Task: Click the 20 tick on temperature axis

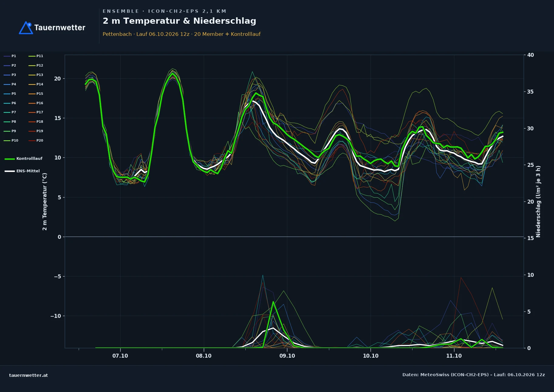Action: tap(57, 79)
